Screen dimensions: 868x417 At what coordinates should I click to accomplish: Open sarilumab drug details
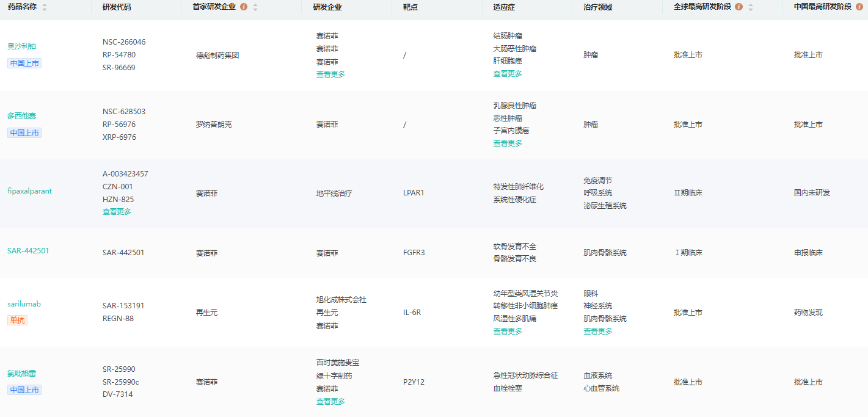pyautogui.click(x=24, y=304)
